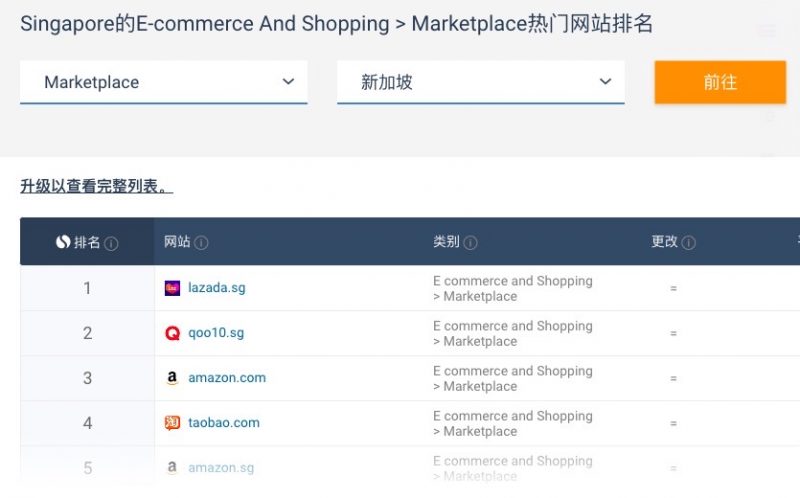Click rank number 2 cell

[x=87, y=333]
